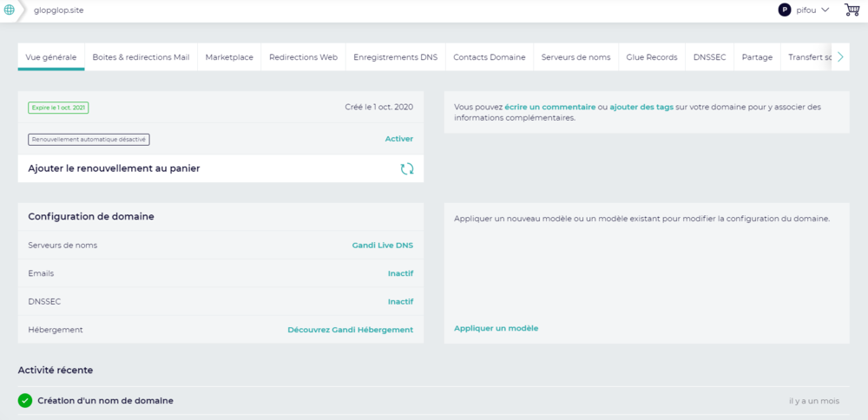Click the Serveurs de noms row label
The width and height of the screenshot is (868, 420).
pyautogui.click(x=62, y=245)
